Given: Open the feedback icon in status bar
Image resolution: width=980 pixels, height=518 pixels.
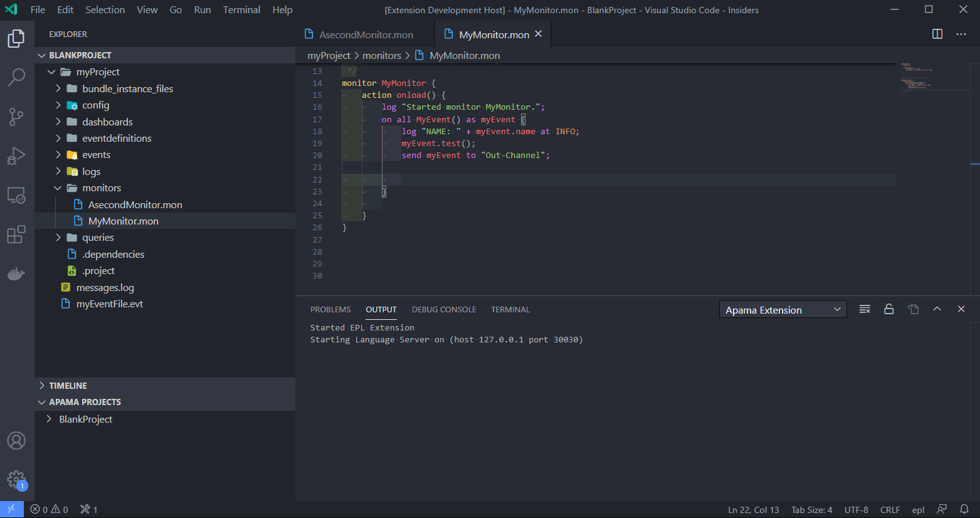Looking at the screenshot, I should point(942,509).
